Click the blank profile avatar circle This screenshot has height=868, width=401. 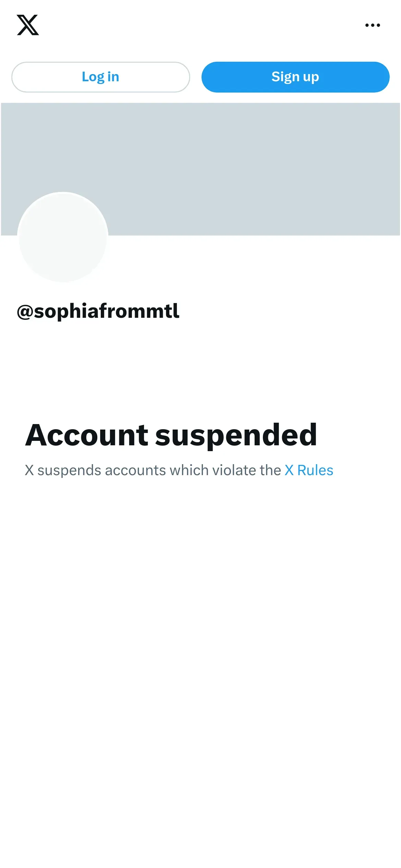[63, 237]
